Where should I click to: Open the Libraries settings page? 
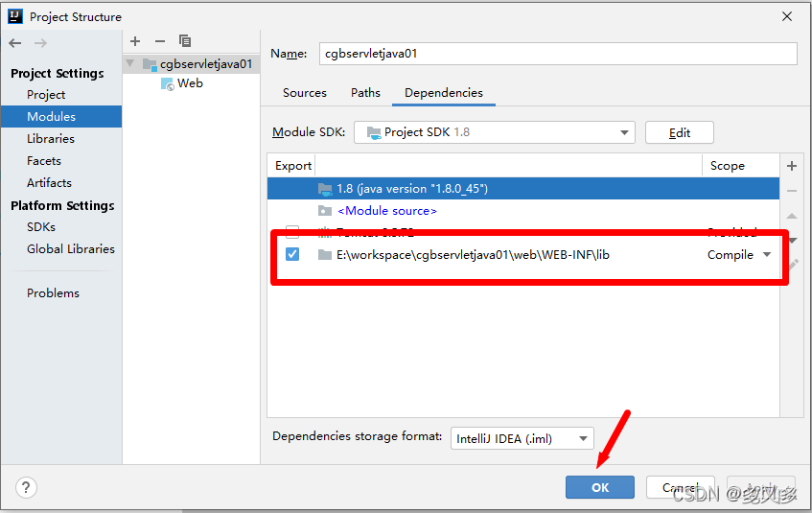pos(51,139)
